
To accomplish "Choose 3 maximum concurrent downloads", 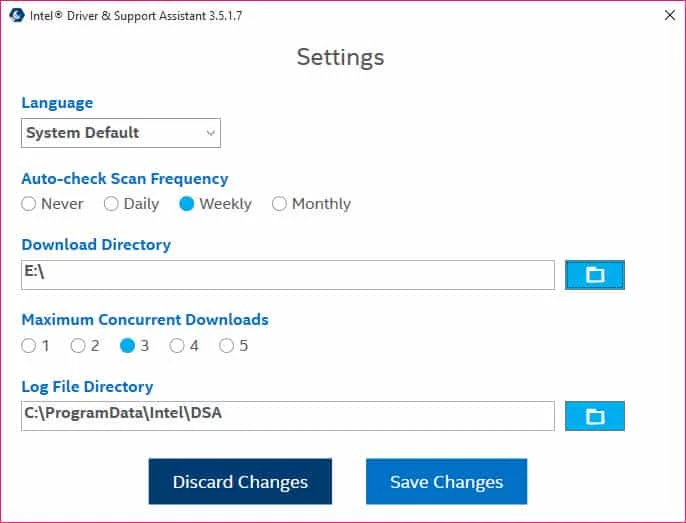I will pos(128,346).
